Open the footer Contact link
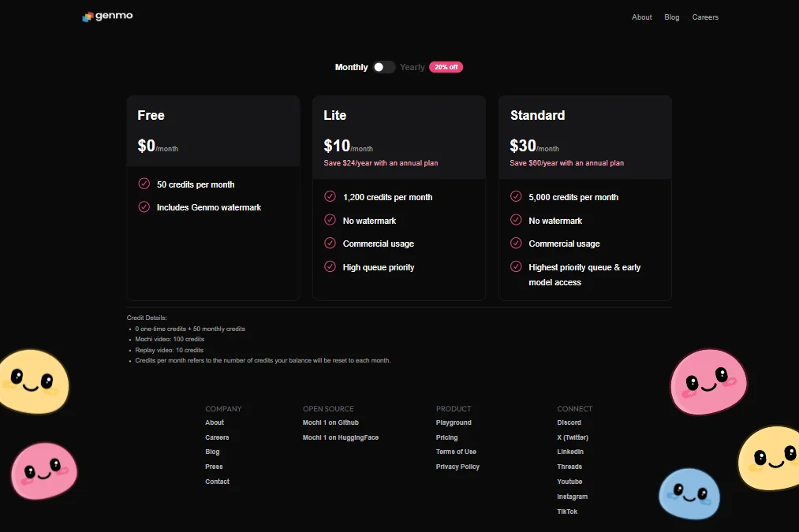The height and width of the screenshot is (532, 799). click(x=218, y=482)
